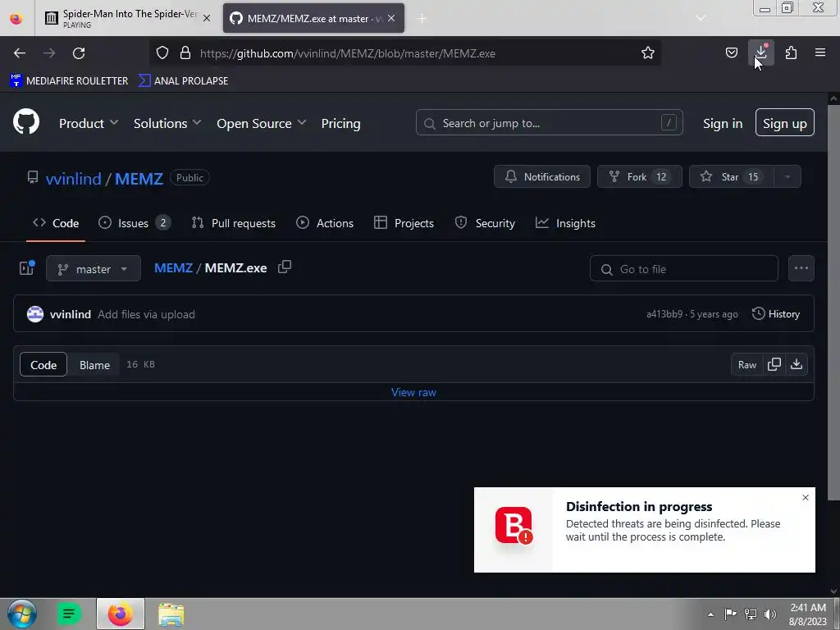Screen dimensions: 840x630
Task: Select the Code repository tab
Action: pos(56,223)
